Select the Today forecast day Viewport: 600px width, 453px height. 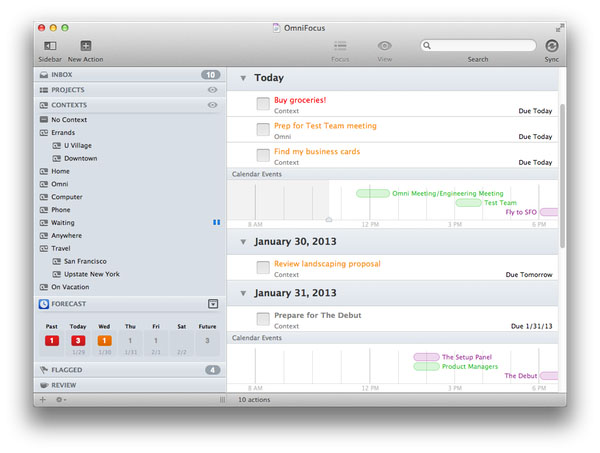click(78, 339)
